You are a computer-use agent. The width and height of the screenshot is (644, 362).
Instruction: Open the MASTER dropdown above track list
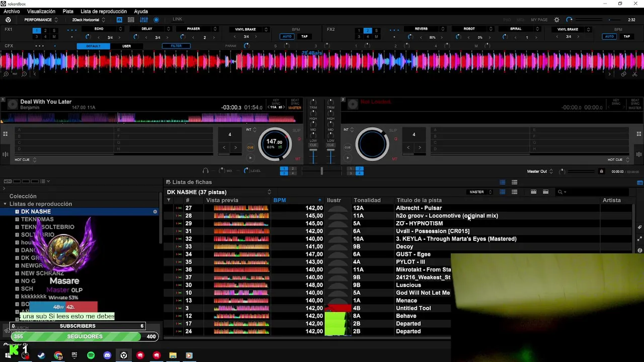coord(480,192)
